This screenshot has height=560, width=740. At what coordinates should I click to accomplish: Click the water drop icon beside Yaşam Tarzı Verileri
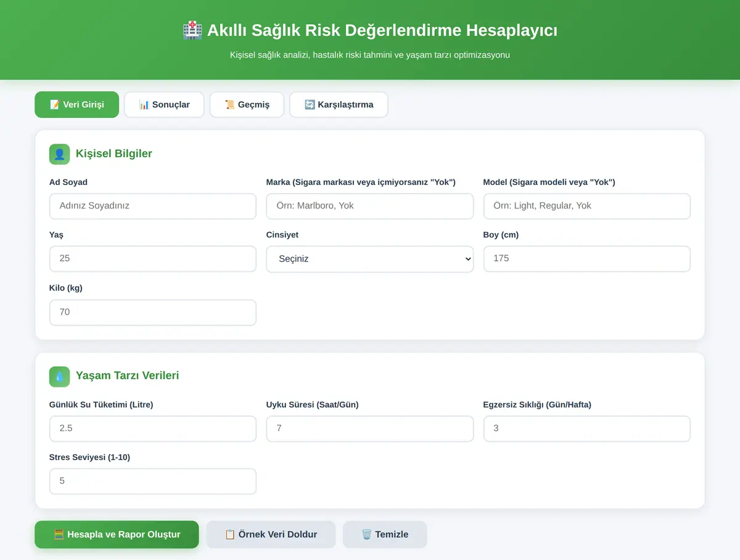(x=60, y=376)
